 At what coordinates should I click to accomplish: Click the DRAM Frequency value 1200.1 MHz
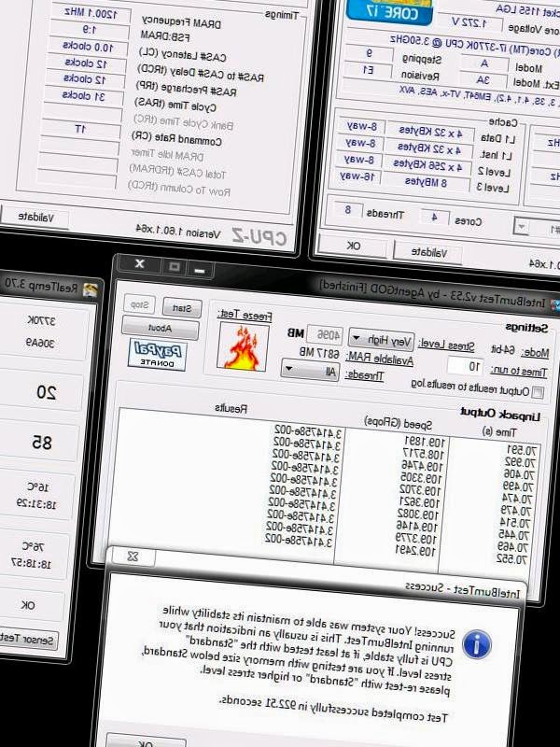pos(91,13)
